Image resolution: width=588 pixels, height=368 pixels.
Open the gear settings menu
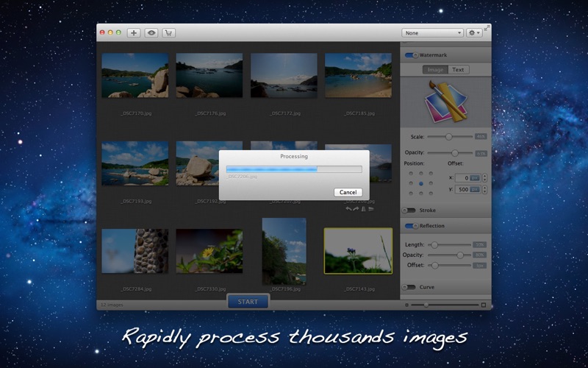pos(474,32)
